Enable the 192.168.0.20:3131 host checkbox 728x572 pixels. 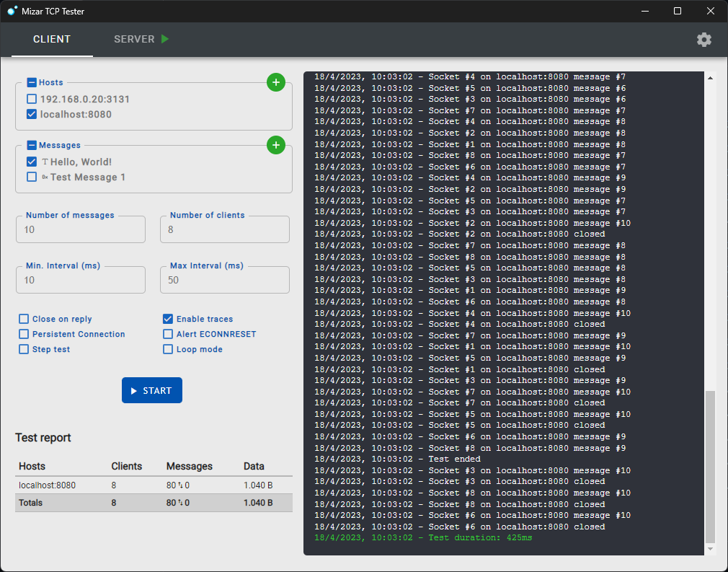point(31,98)
